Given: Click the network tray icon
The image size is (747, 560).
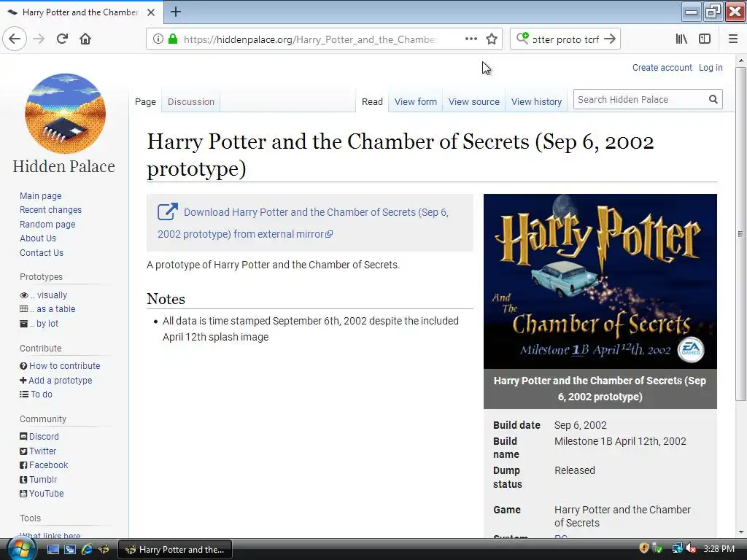Looking at the screenshot, I should pyautogui.click(x=677, y=548).
